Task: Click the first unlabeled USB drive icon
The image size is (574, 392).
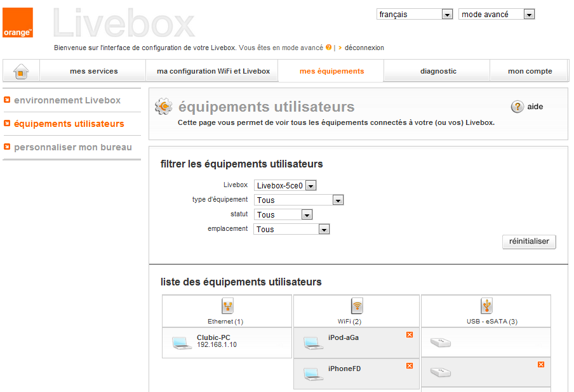Action: [x=441, y=343]
